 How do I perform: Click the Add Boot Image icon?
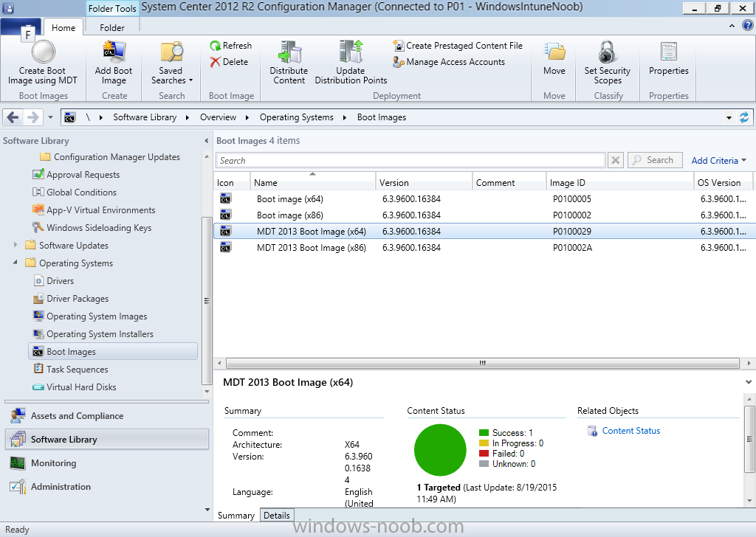coord(114,52)
